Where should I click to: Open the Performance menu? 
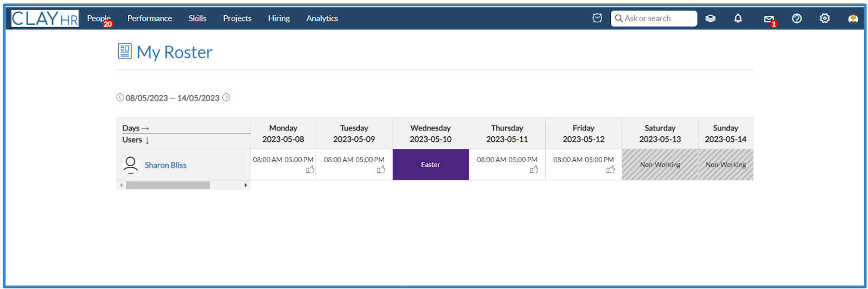(x=150, y=18)
